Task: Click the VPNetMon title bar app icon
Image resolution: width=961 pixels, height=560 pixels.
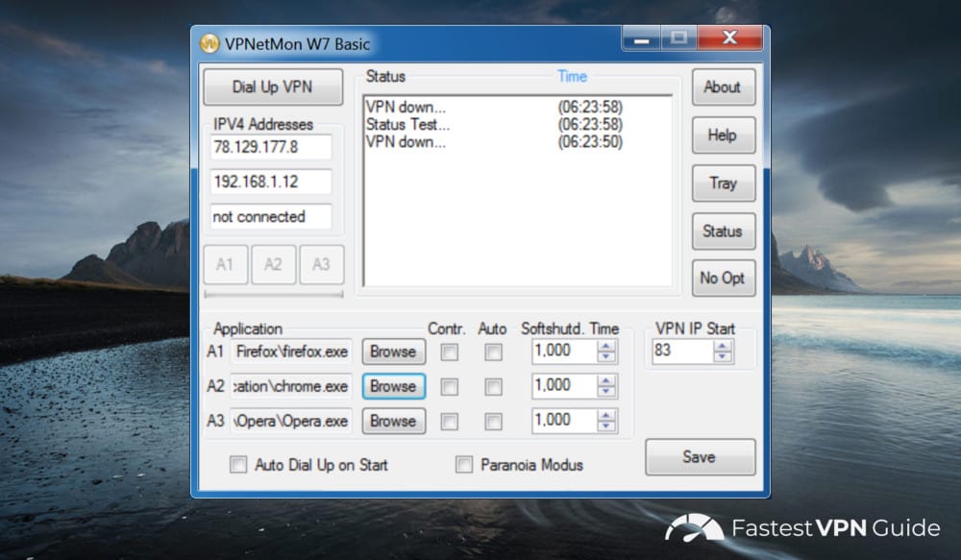Action: click(209, 43)
